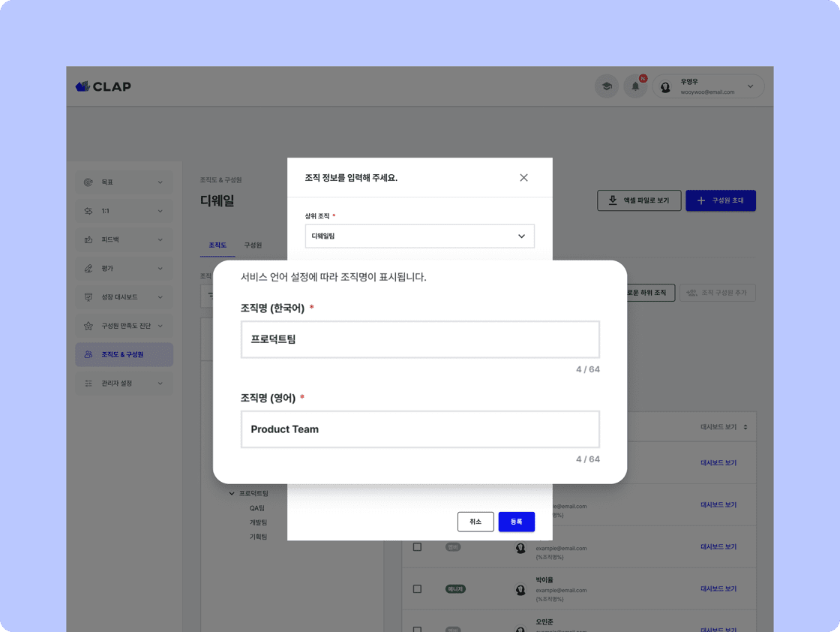840x632 pixels.
Task: Select QA팀 in the organization tree
Action: point(257,508)
